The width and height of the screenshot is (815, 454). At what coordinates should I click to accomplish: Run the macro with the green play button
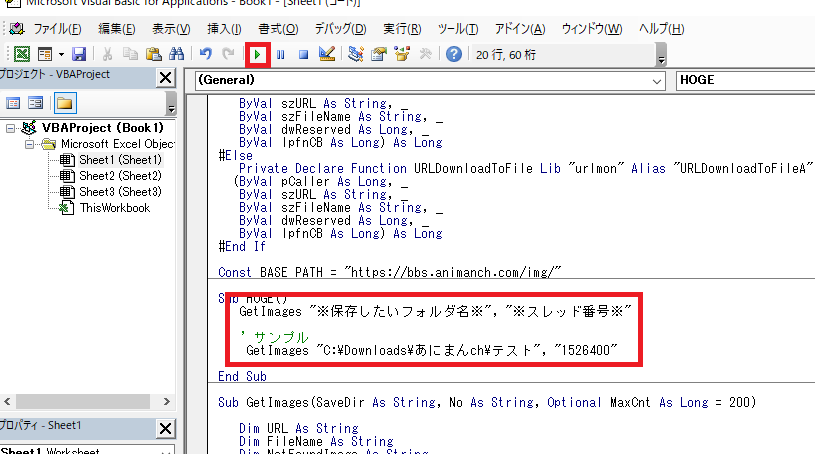pos(259,54)
